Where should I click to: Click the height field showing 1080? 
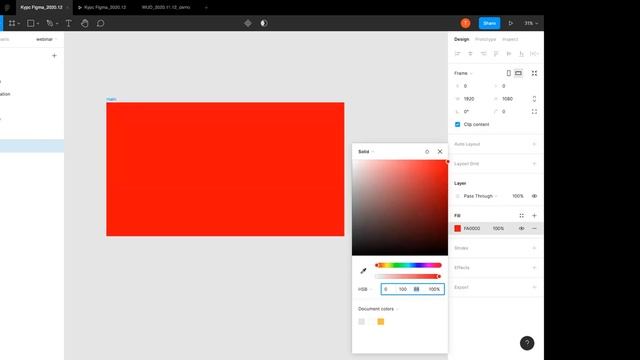click(x=510, y=99)
